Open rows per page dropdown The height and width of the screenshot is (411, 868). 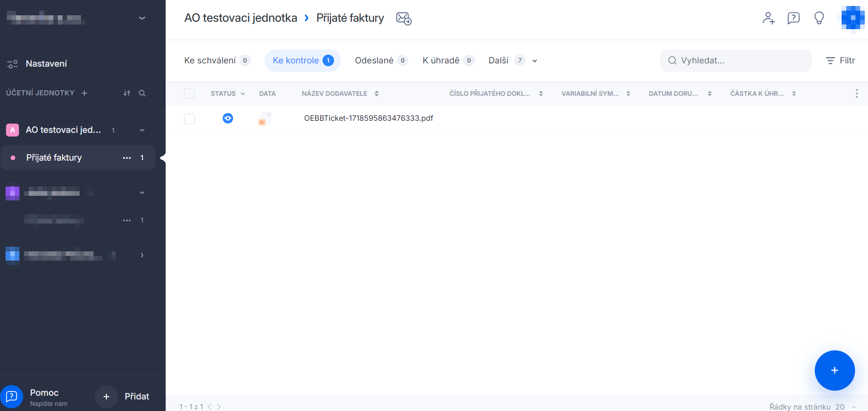click(854, 406)
